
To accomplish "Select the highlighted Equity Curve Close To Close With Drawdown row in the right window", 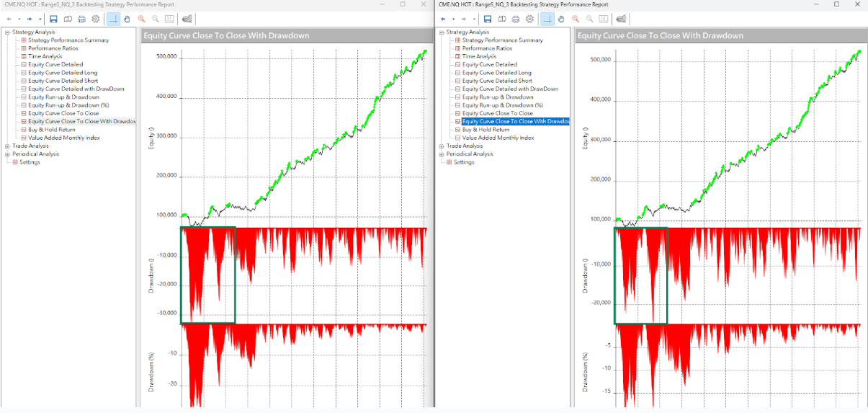I will 515,121.
